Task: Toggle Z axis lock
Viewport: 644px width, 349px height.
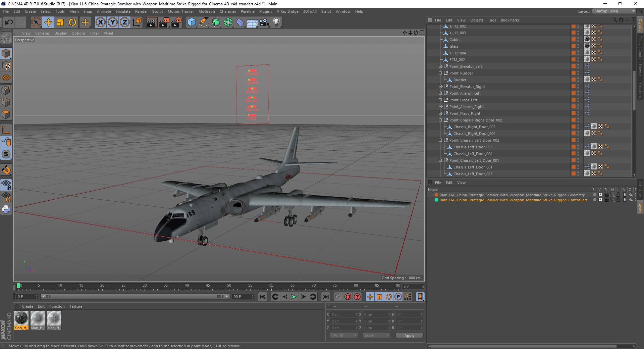Action: pos(125,22)
